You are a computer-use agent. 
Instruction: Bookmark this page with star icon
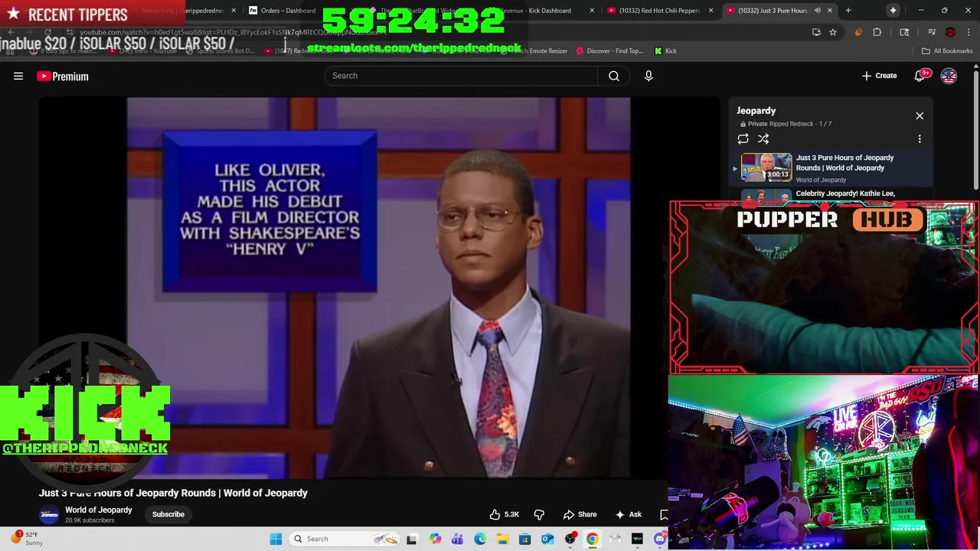(833, 32)
